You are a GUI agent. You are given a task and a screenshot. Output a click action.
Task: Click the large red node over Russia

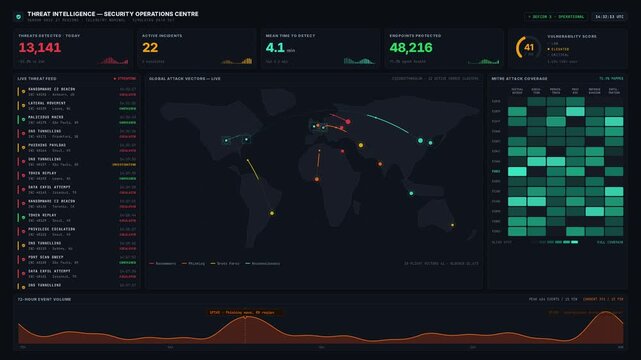pos(348,121)
